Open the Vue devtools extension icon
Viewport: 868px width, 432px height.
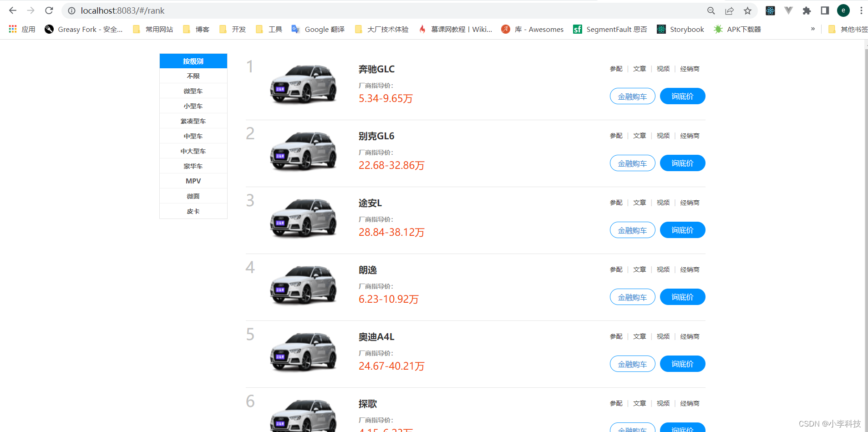point(788,10)
